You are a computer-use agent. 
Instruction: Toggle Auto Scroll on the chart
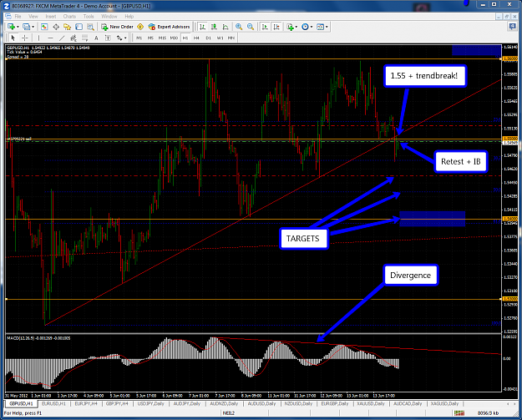pyautogui.click(x=265, y=27)
